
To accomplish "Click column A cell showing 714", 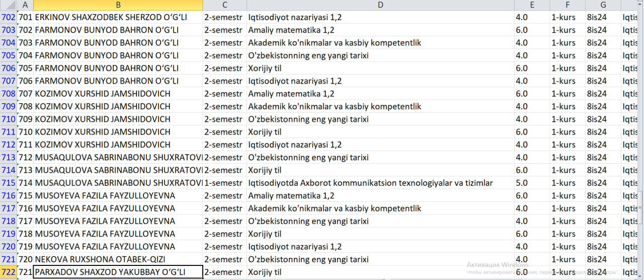I will tap(25, 183).
